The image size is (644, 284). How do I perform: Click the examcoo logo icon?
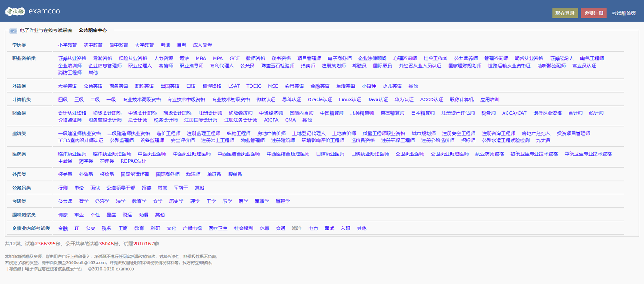(15, 11)
